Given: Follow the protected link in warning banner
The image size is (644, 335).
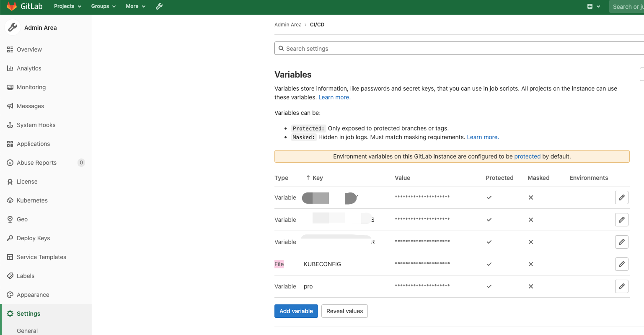Looking at the screenshot, I should pos(527,156).
